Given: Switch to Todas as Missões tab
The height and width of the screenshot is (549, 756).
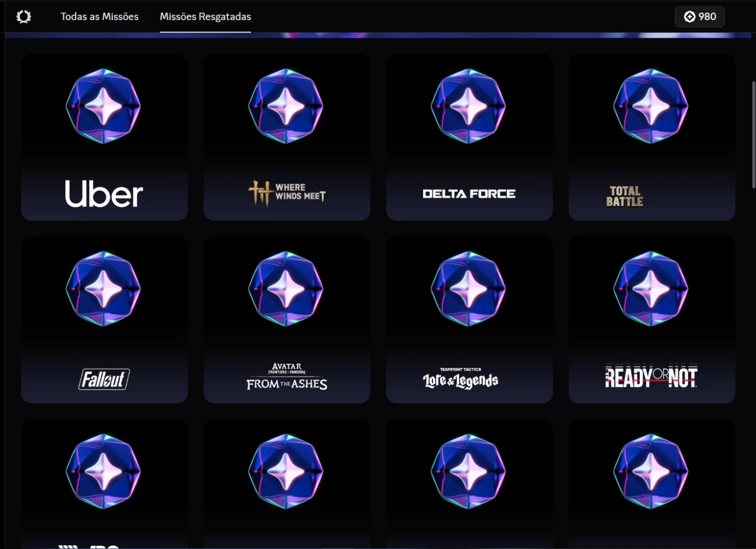Looking at the screenshot, I should point(99,17).
